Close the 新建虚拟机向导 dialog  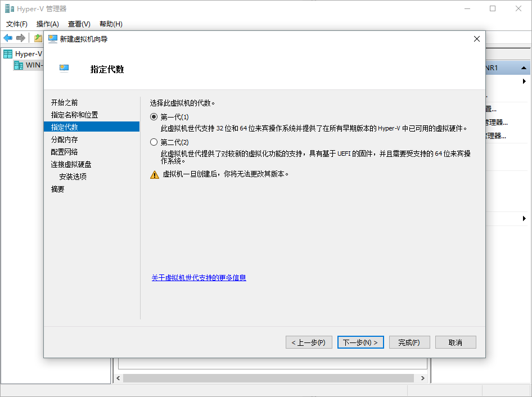pyautogui.click(x=477, y=39)
